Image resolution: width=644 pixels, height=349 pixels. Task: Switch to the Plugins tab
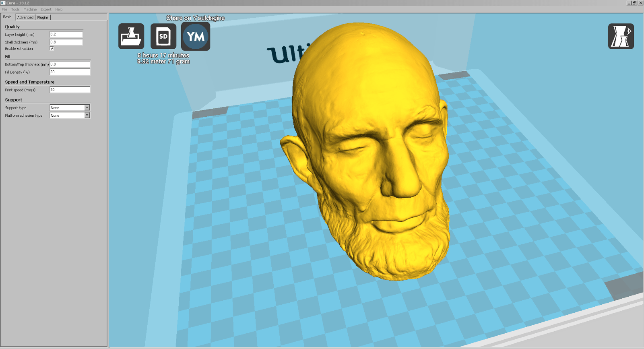click(x=43, y=17)
